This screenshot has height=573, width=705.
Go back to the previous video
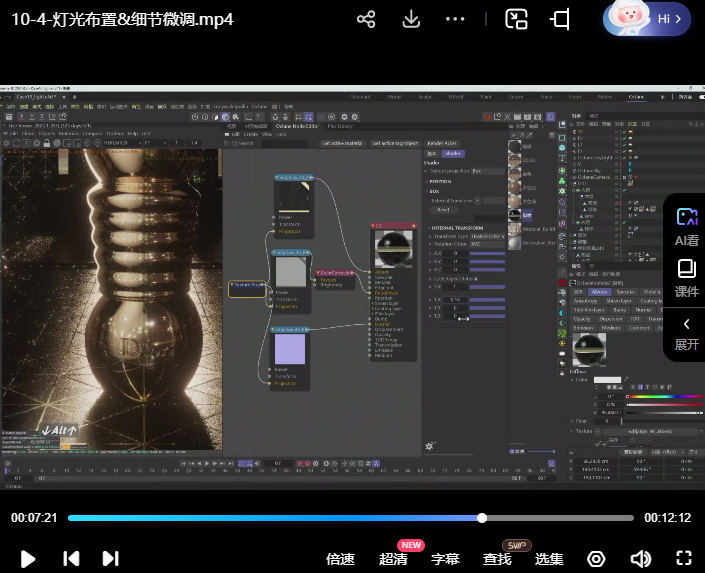(x=70, y=558)
